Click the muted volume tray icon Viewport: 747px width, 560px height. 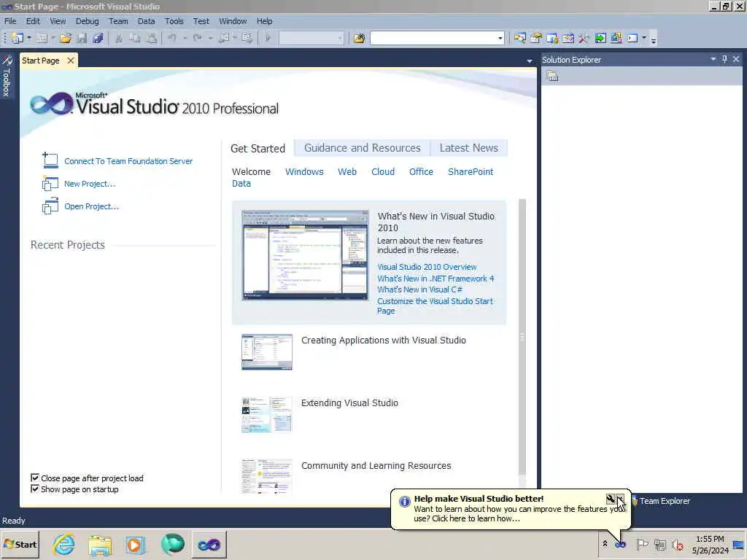click(677, 544)
